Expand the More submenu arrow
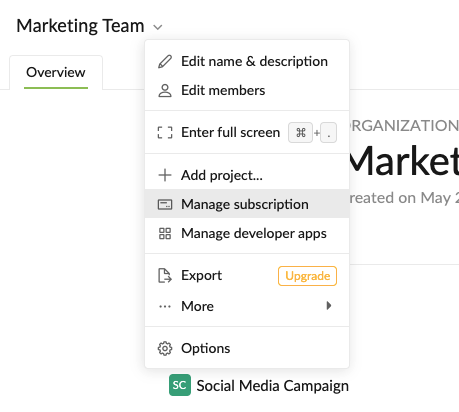 [329, 306]
